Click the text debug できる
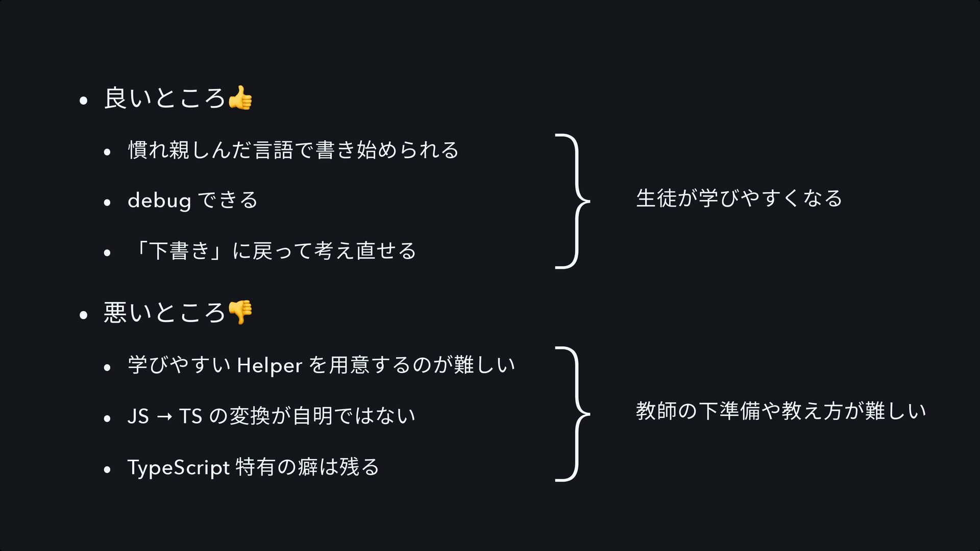The width and height of the screenshot is (980, 551). [x=192, y=201]
